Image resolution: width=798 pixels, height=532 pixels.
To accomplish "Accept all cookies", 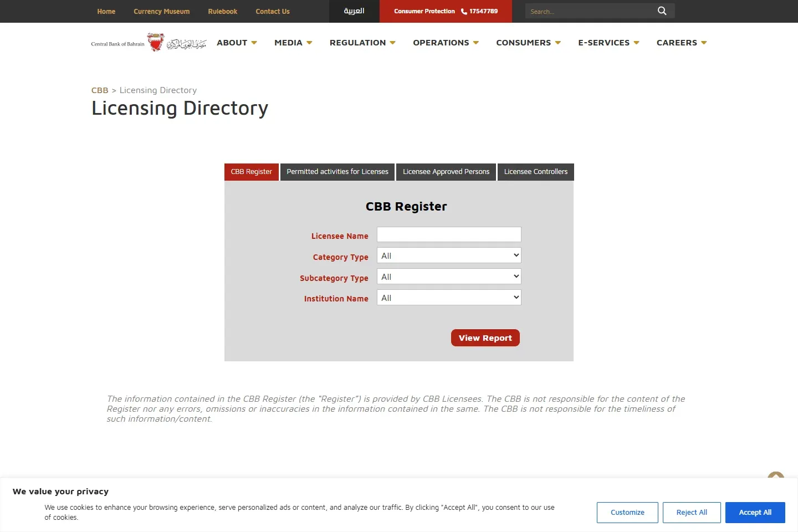I will coord(755,513).
